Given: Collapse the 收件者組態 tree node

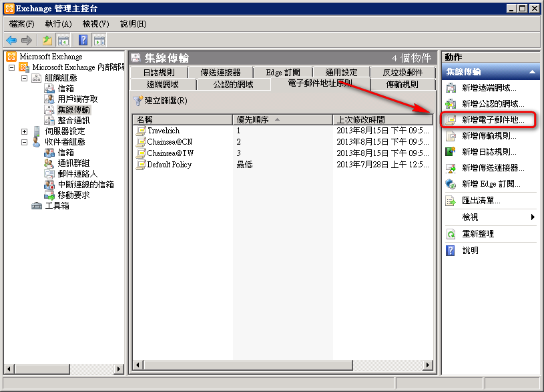Looking at the screenshot, I should pyautogui.click(x=24, y=143).
